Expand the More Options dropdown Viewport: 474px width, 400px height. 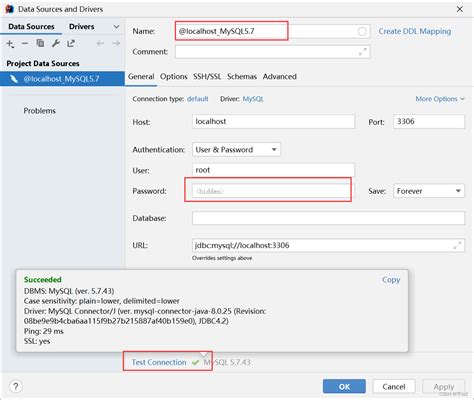click(x=440, y=99)
